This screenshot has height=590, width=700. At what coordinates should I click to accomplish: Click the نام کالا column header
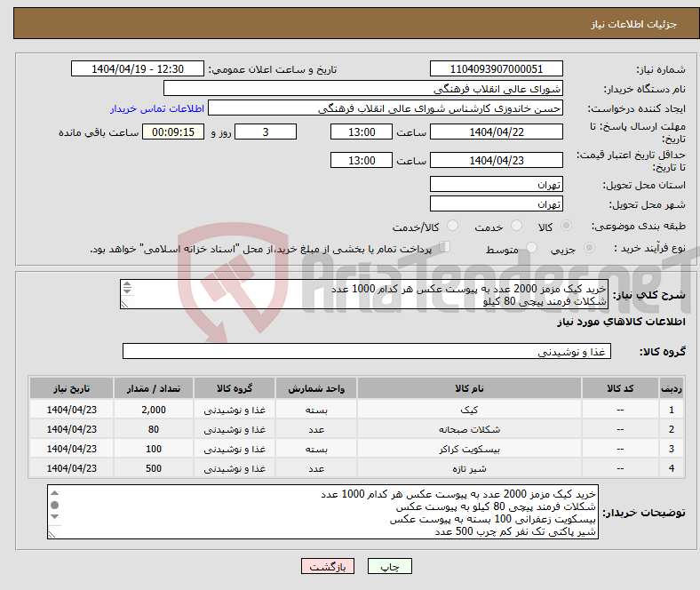469,388
